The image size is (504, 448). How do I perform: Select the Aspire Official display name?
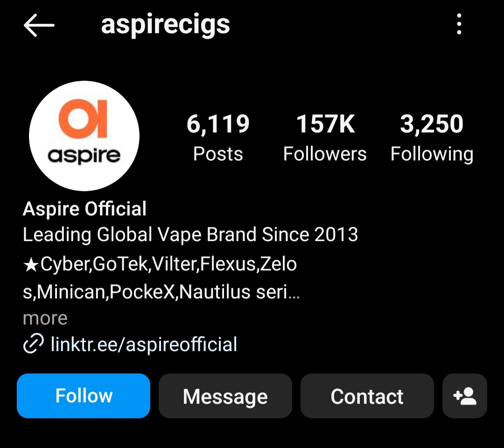(84, 209)
